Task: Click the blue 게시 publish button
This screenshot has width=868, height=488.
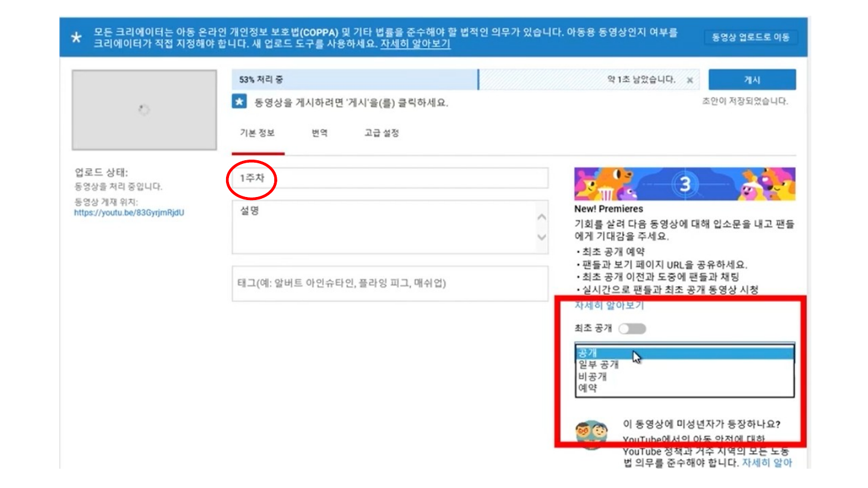Action: (752, 80)
